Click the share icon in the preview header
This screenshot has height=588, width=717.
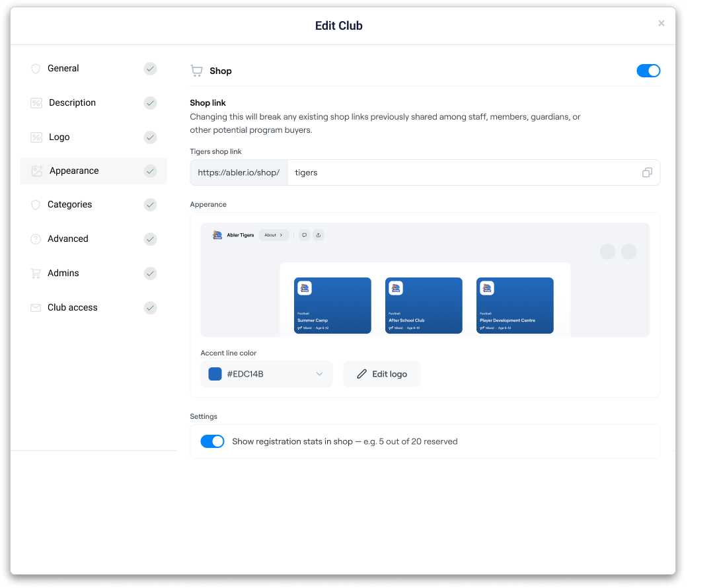(x=319, y=235)
